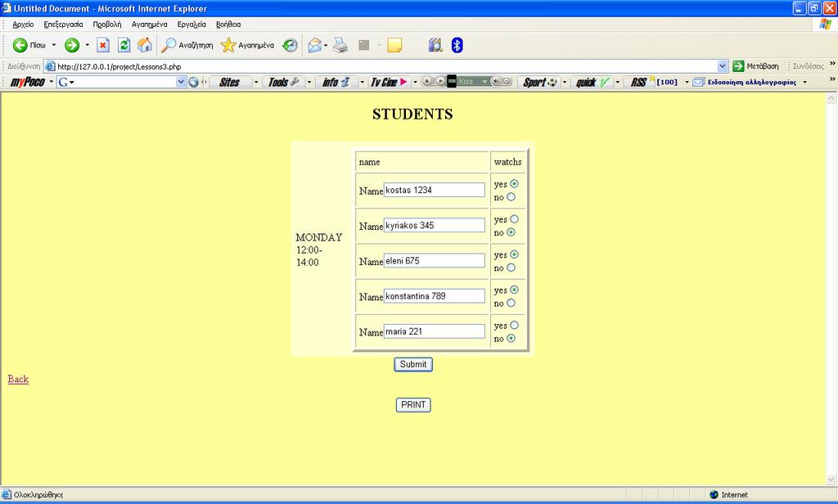Image resolution: width=838 pixels, height=504 pixels.
Task: Stop page loading with the red X icon
Action: click(x=103, y=46)
